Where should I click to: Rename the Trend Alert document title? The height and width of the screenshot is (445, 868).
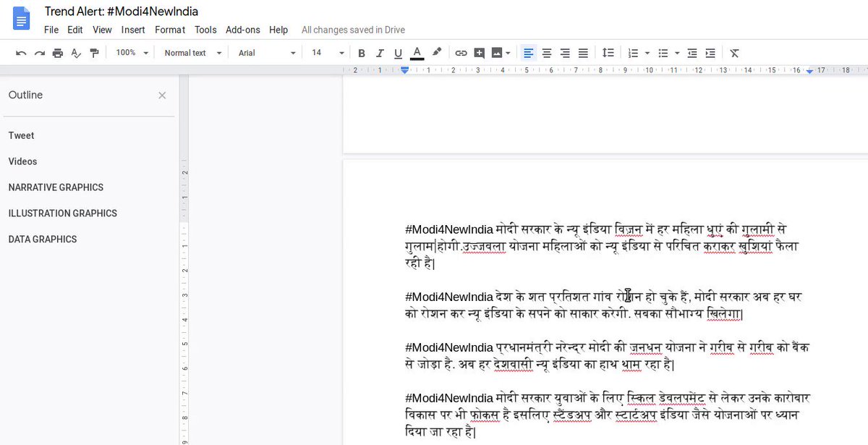(122, 12)
